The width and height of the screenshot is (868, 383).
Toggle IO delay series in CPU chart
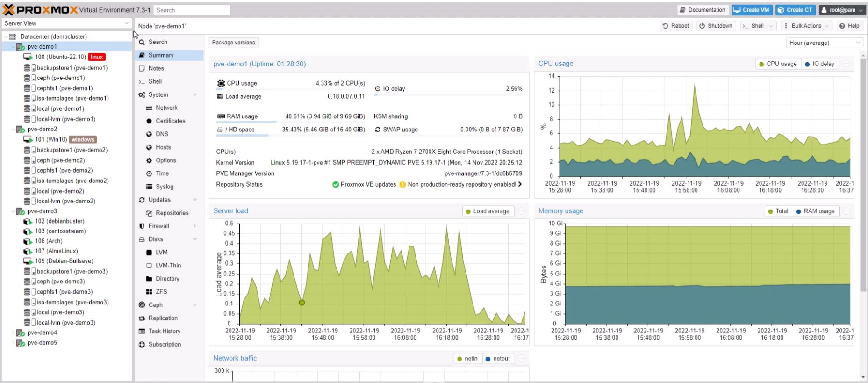tap(820, 64)
